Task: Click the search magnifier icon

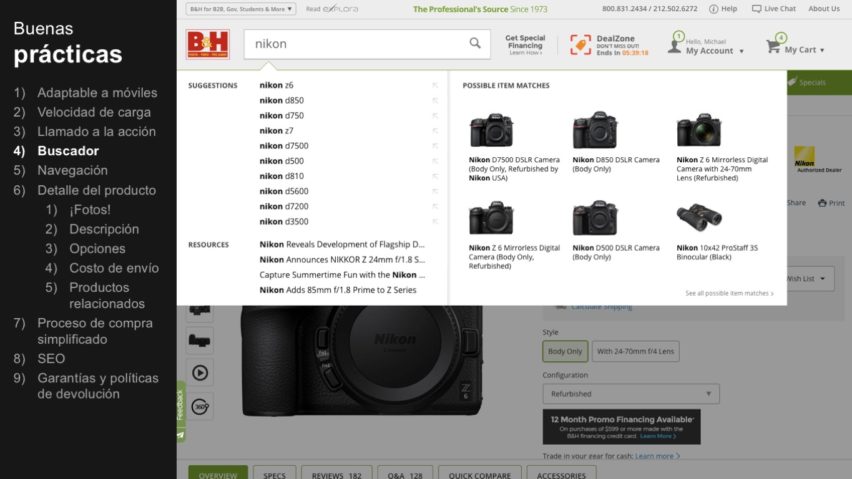Action: [475, 43]
